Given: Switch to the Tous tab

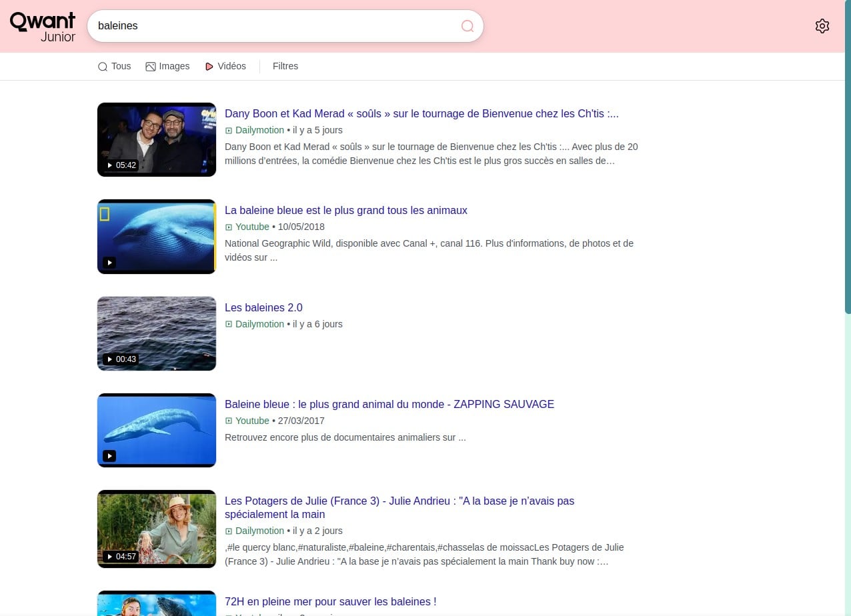Looking at the screenshot, I should pyautogui.click(x=114, y=66).
